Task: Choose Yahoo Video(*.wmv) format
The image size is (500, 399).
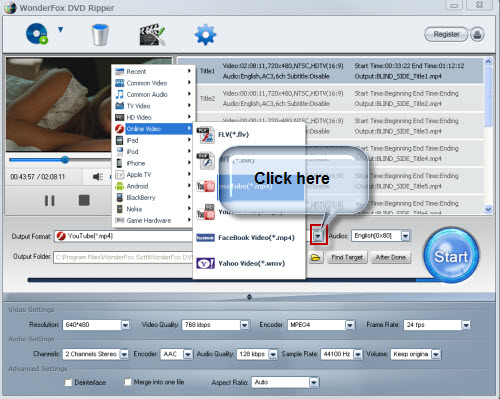Action: [249, 263]
